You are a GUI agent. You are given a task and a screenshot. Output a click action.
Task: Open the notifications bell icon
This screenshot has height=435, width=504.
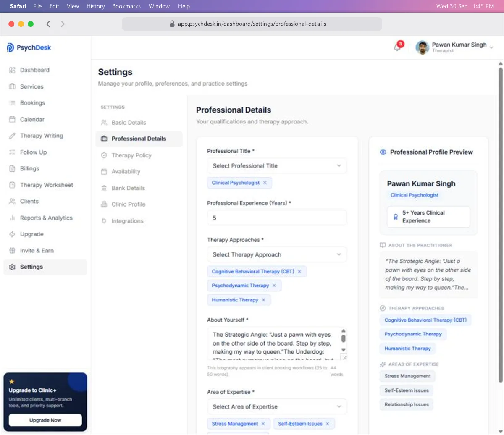pos(397,47)
